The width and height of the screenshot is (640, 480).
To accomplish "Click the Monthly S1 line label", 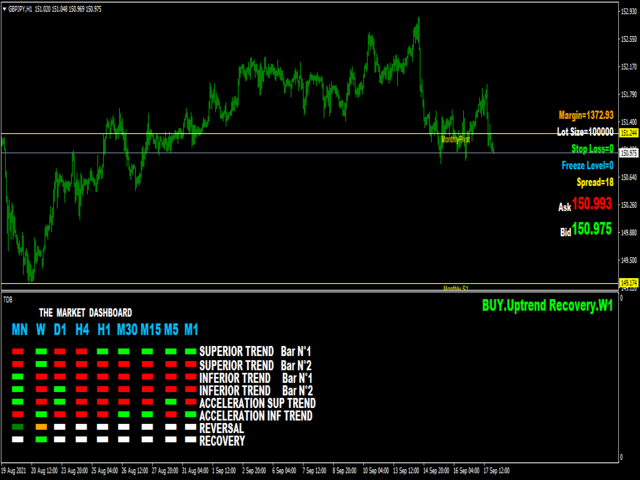I will tap(456, 288).
